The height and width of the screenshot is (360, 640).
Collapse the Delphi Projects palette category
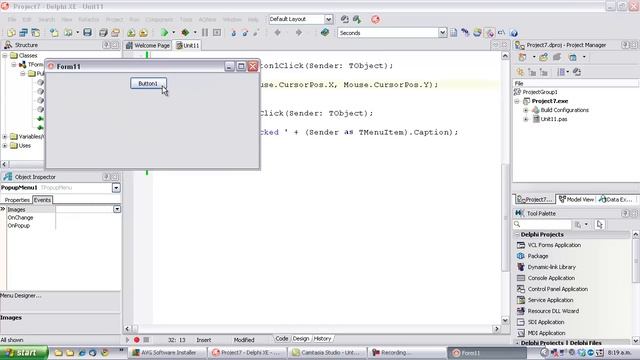tap(517, 235)
